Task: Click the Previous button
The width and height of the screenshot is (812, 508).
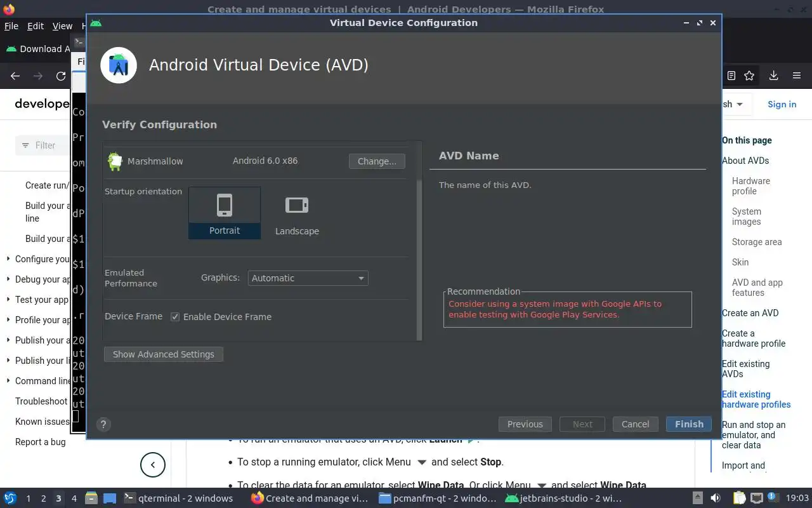Action: [x=525, y=424]
